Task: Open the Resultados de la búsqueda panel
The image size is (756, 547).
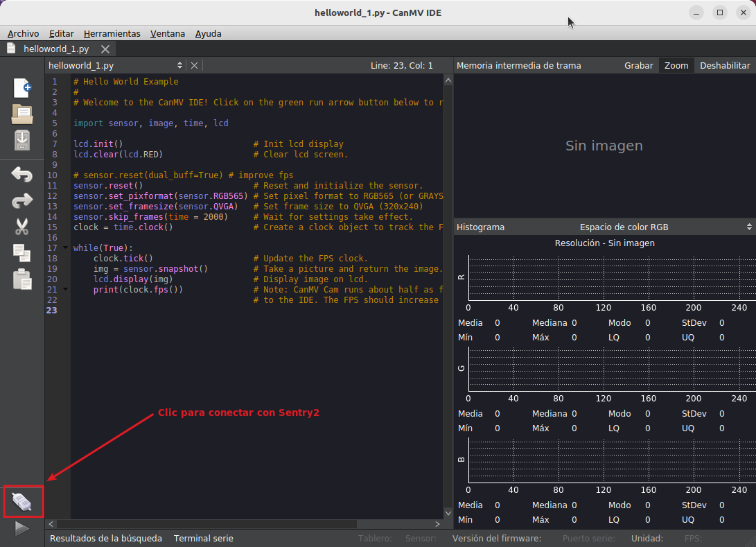Action: [x=106, y=538]
